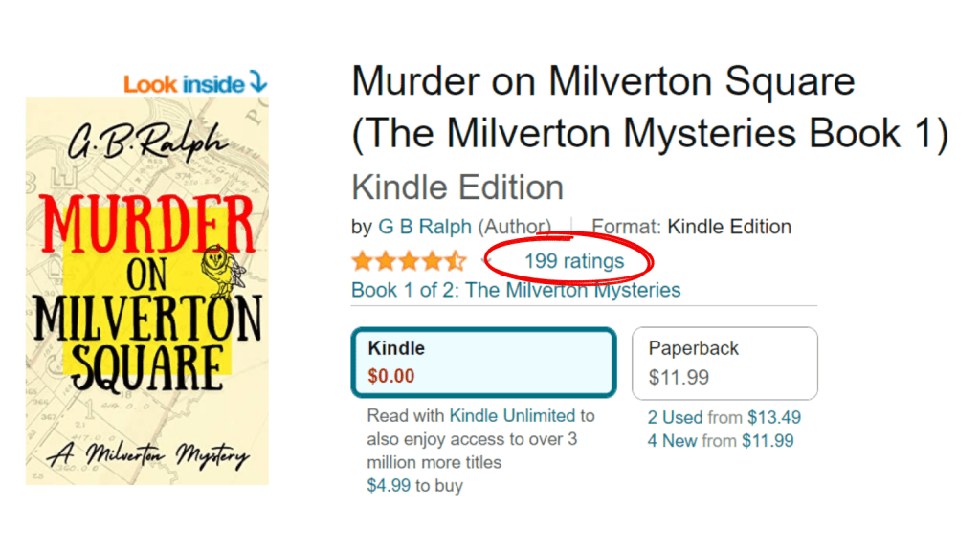
Task: Click the first orange rating star
Action: [x=363, y=259]
